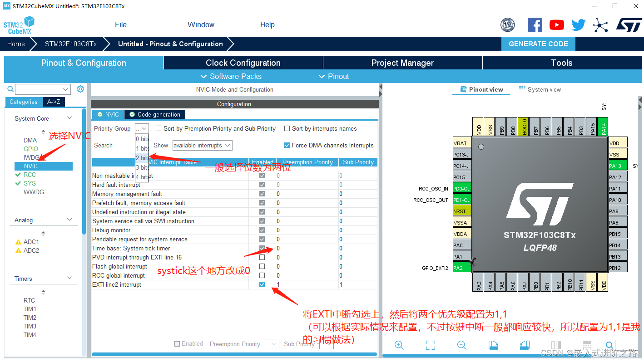
Task: Click the green PA13 pin on the chip
Action: pyautogui.click(x=618, y=166)
